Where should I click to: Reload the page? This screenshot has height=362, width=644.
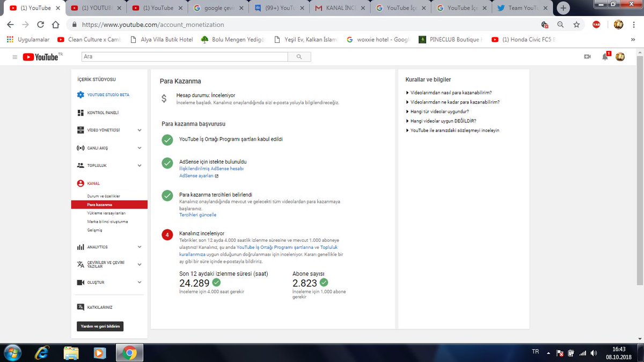40,25
